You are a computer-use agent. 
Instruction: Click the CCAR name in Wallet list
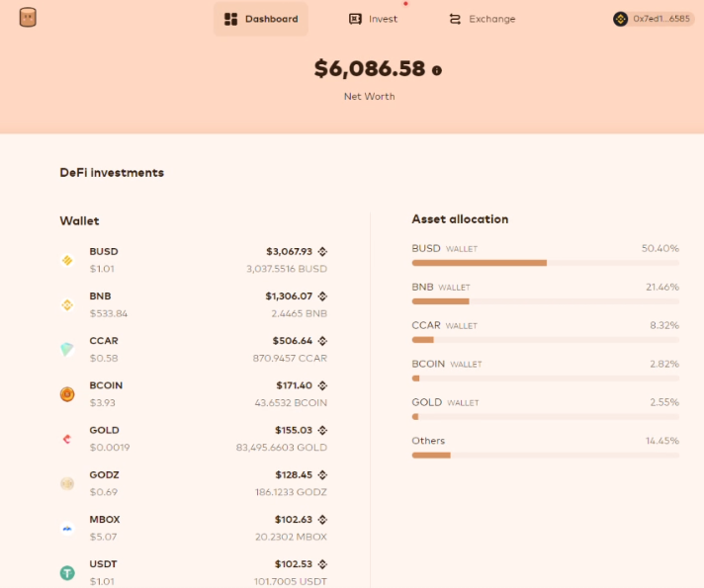[x=104, y=341]
